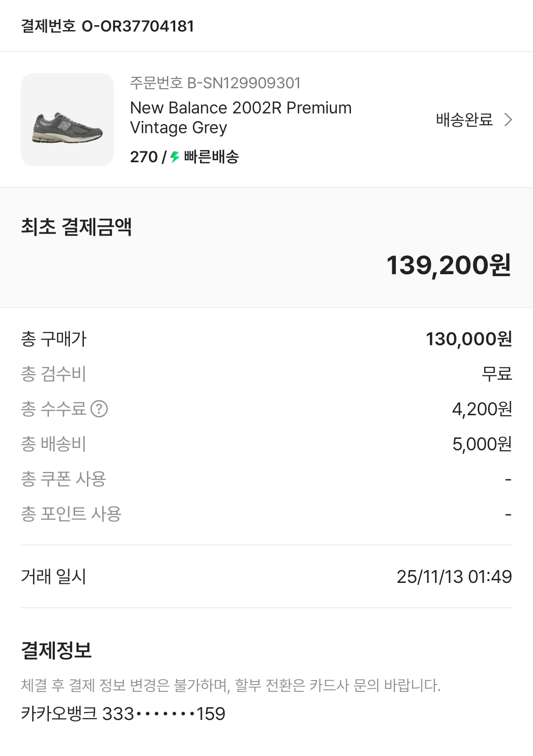
Task: Tap the New Balance shoe thumbnail
Action: (x=67, y=120)
